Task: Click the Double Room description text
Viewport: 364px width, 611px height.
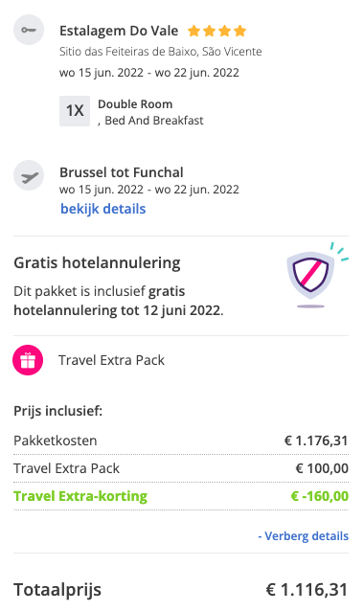Action: point(150,112)
